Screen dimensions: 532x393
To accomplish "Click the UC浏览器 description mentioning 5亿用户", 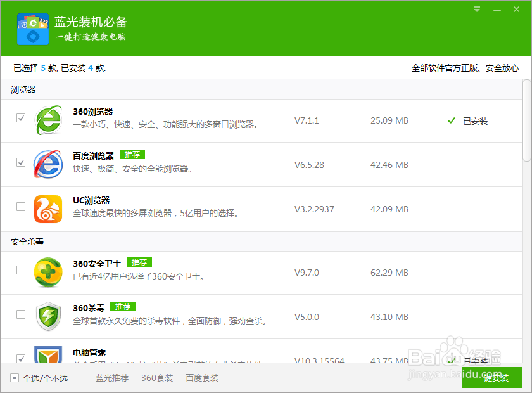I will pyautogui.click(x=156, y=214).
